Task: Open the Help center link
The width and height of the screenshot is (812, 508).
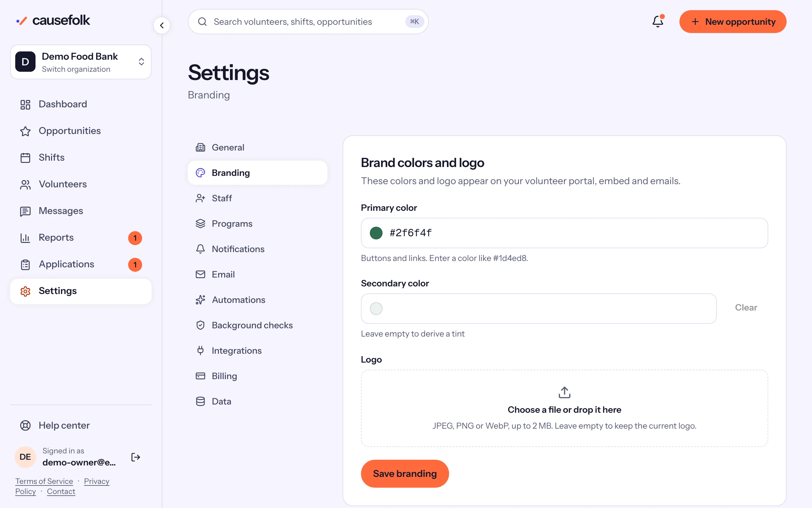Action: coord(81,425)
